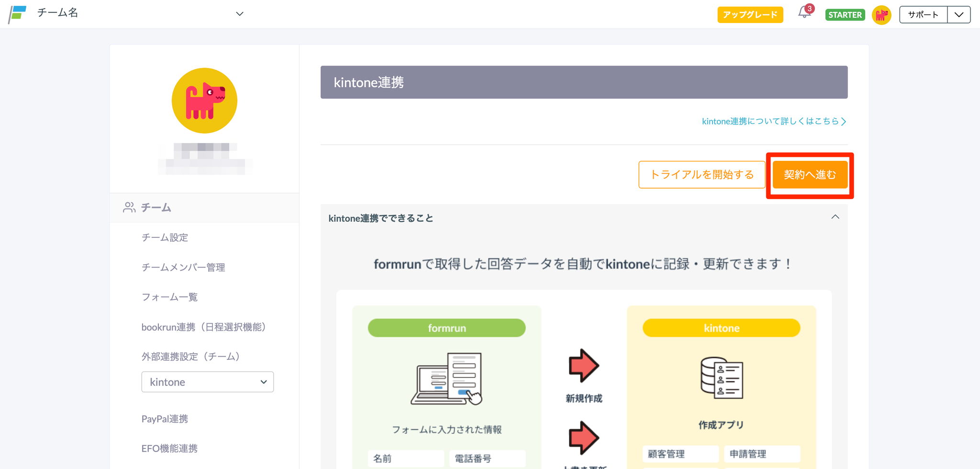Viewport: 980px width, 469px height.
Task: Expand the チーム名 team switcher dropdown
Action: (239, 14)
